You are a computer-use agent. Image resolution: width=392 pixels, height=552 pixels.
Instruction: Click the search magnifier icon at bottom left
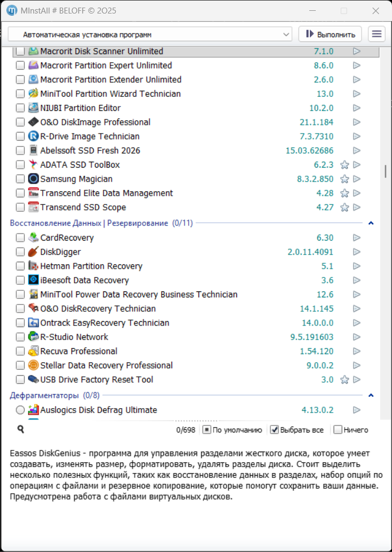coord(21,429)
